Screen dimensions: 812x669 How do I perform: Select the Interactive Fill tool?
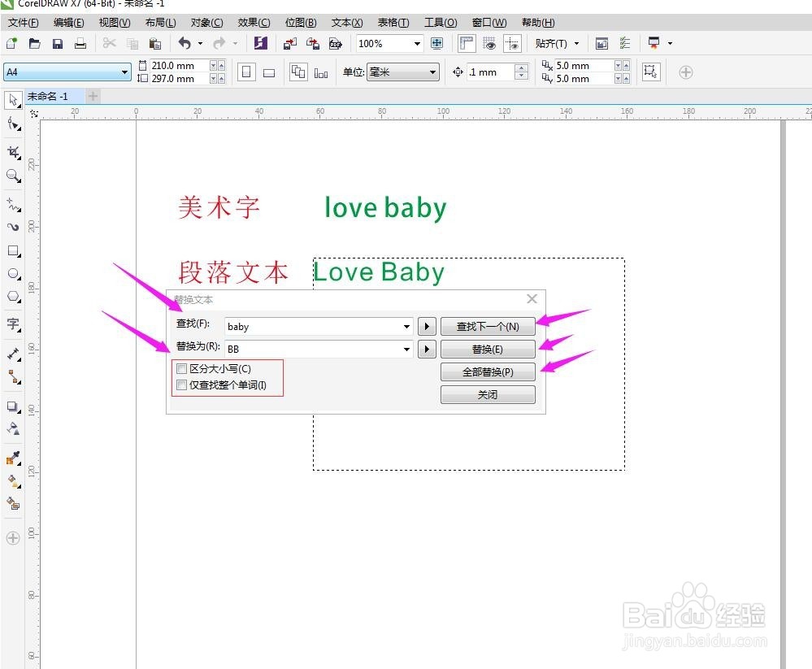point(14,481)
